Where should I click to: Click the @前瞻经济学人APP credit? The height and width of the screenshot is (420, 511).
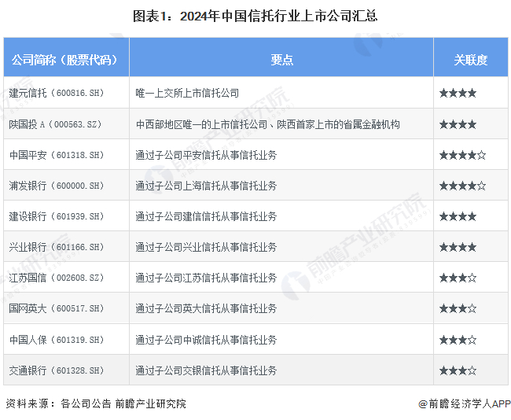coord(465,403)
